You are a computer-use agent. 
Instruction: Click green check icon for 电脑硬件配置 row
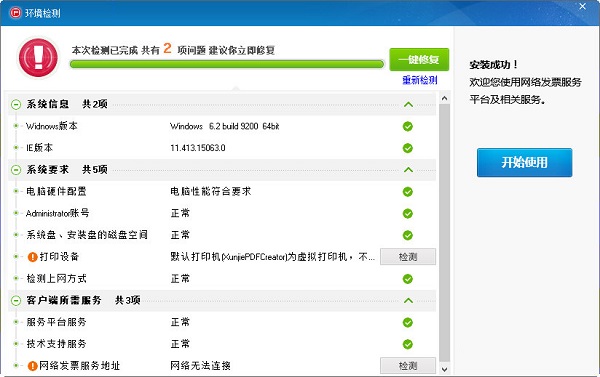pyautogui.click(x=408, y=192)
